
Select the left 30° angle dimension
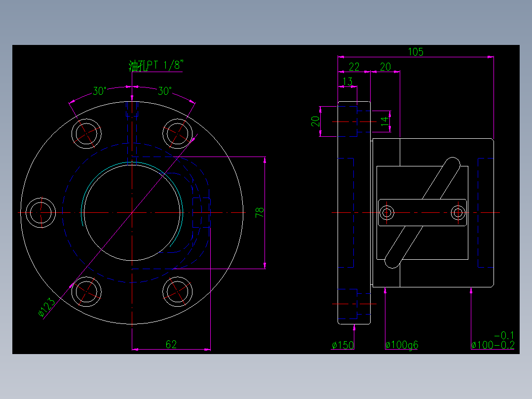[99, 91]
